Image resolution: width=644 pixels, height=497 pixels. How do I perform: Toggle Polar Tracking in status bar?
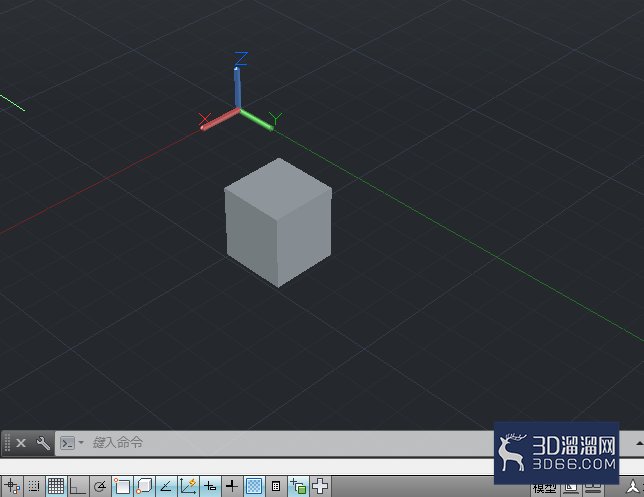[100, 487]
